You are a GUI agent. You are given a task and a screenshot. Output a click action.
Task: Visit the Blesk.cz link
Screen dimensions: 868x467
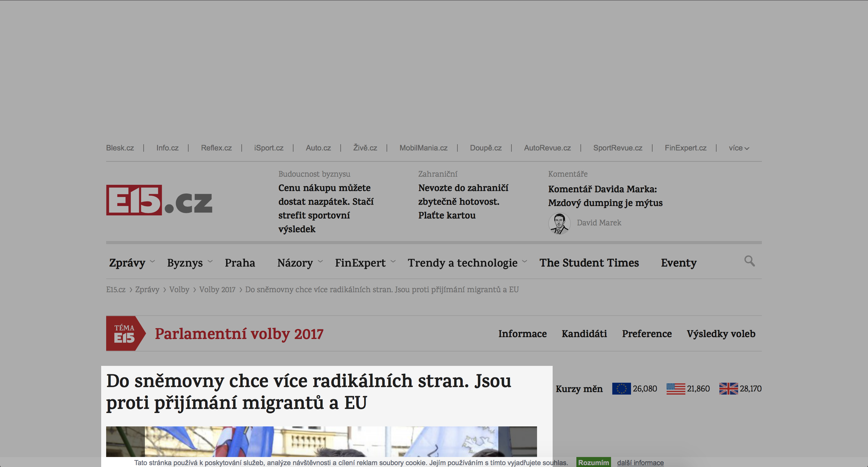(x=120, y=148)
